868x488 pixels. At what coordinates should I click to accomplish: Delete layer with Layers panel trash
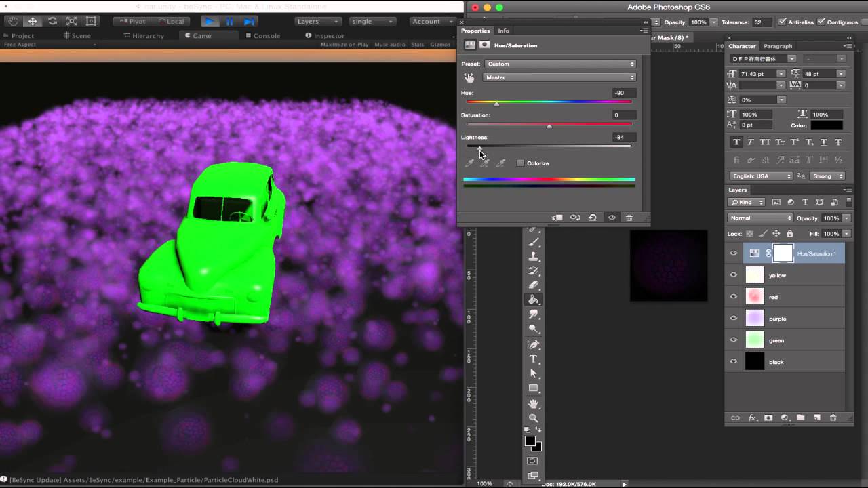click(833, 418)
